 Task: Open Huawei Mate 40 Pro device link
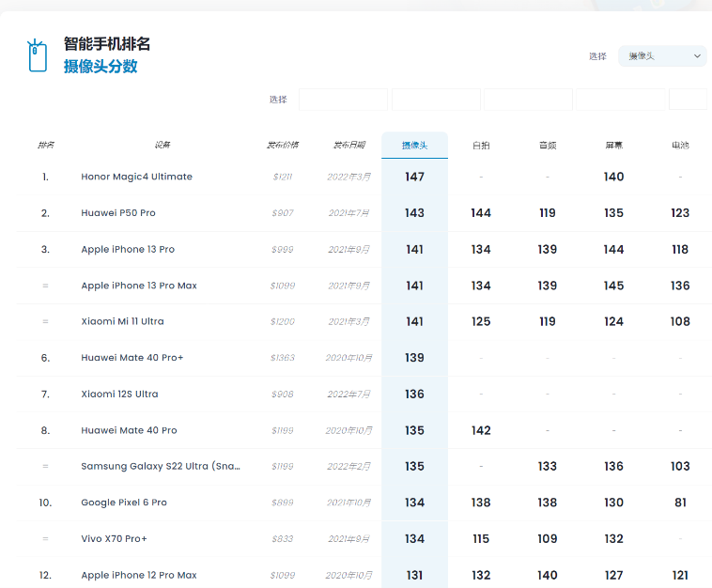[129, 430]
